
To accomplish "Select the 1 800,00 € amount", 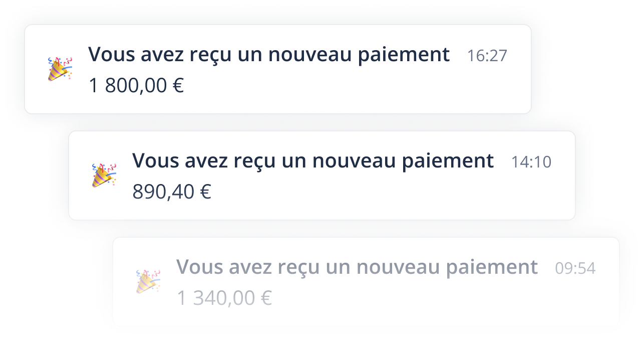I will point(136,86).
